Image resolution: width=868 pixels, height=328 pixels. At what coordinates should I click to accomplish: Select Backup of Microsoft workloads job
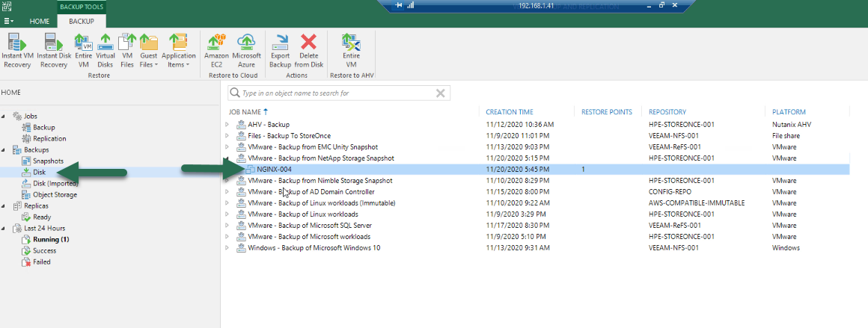tap(310, 237)
